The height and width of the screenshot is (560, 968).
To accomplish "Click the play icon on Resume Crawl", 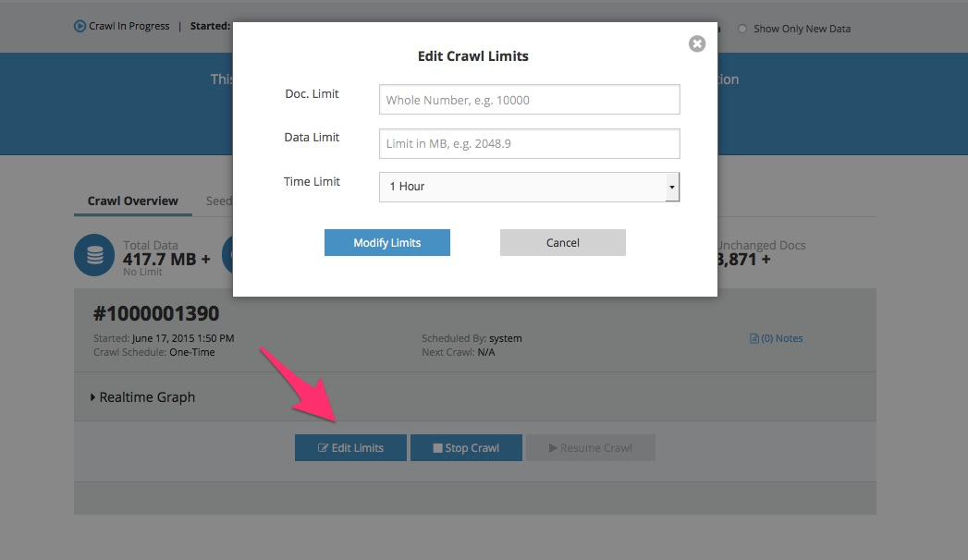I will pos(553,448).
